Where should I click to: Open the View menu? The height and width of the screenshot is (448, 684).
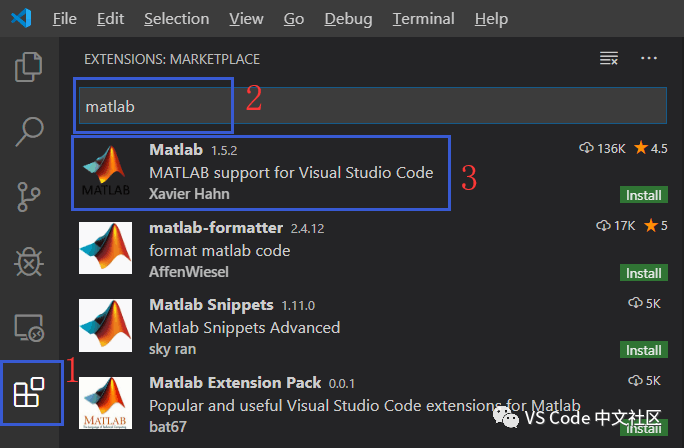click(x=246, y=19)
